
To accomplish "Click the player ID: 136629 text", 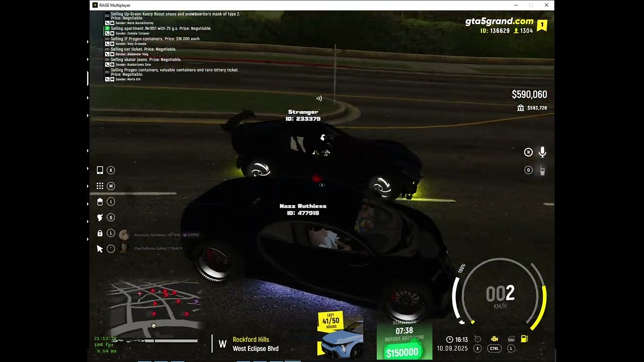I will [495, 31].
